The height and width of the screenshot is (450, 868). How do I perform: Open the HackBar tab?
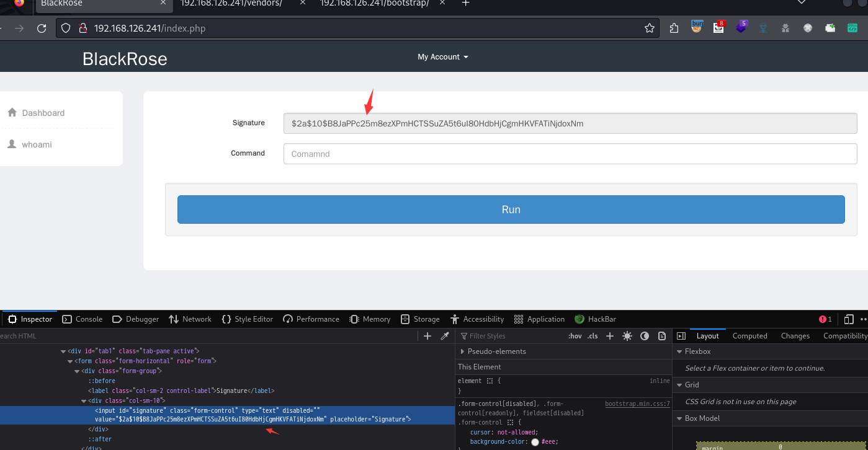click(595, 319)
